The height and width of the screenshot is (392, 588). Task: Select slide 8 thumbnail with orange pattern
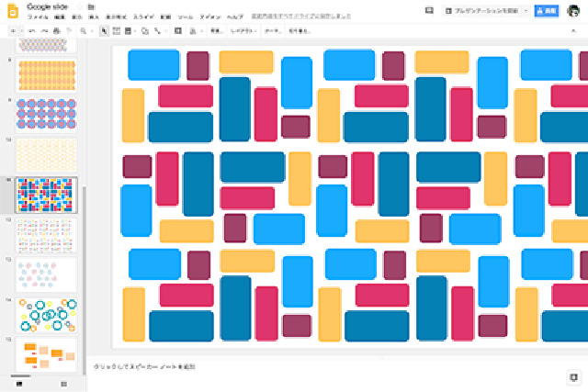[47, 75]
